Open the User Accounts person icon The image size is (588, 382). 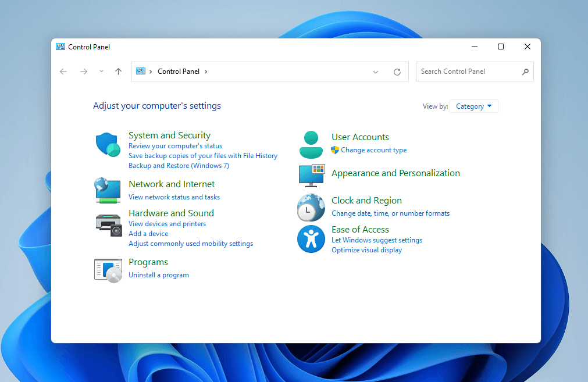[x=311, y=145]
